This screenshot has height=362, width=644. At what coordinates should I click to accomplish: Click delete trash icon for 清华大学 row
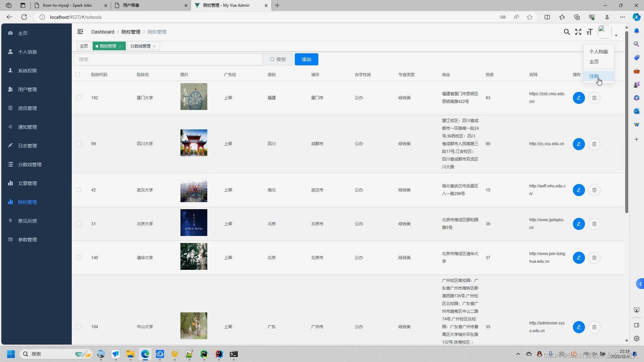tap(594, 258)
